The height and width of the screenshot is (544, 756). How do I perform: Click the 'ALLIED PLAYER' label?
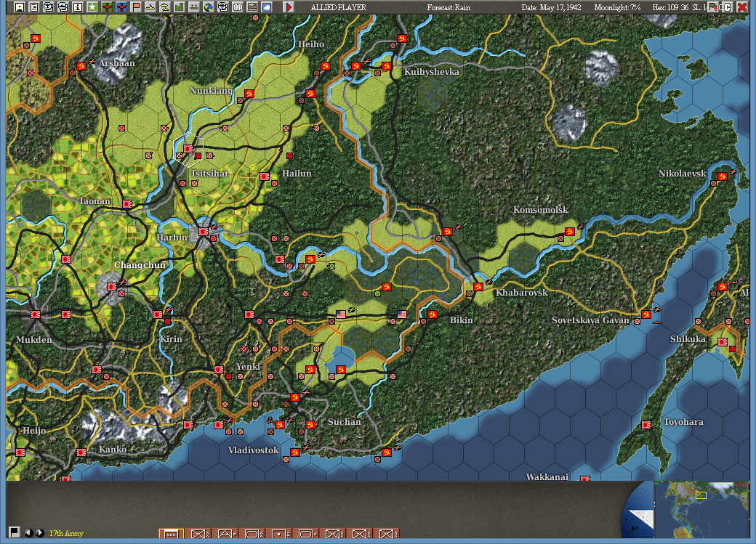click(x=339, y=7)
